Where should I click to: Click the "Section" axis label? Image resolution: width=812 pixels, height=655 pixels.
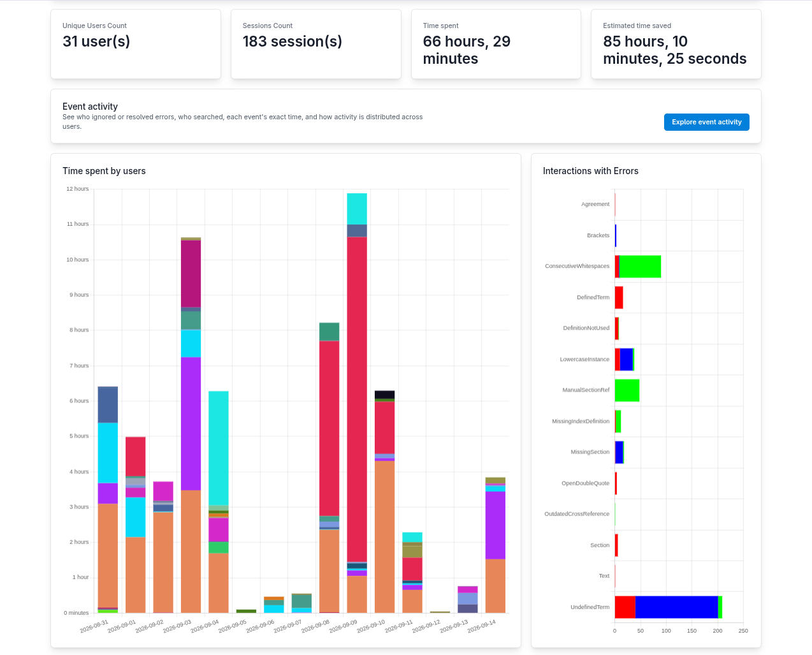point(600,545)
